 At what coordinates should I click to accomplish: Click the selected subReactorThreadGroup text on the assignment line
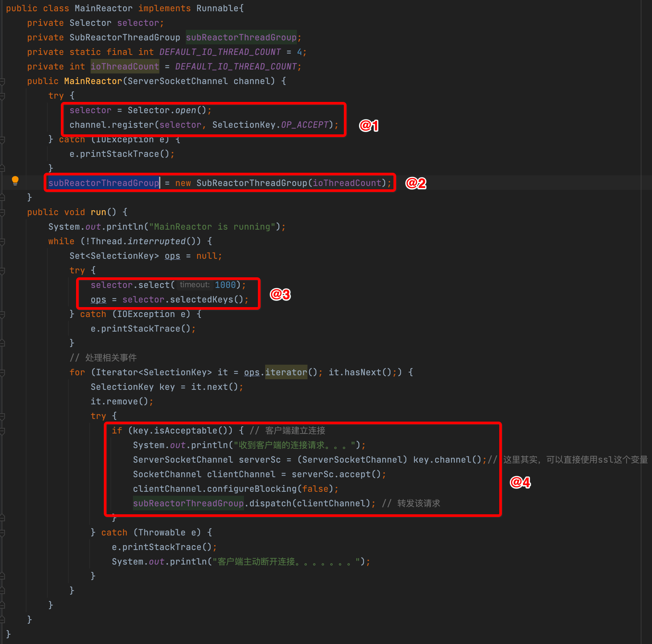pyautogui.click(x=103, y=183)
